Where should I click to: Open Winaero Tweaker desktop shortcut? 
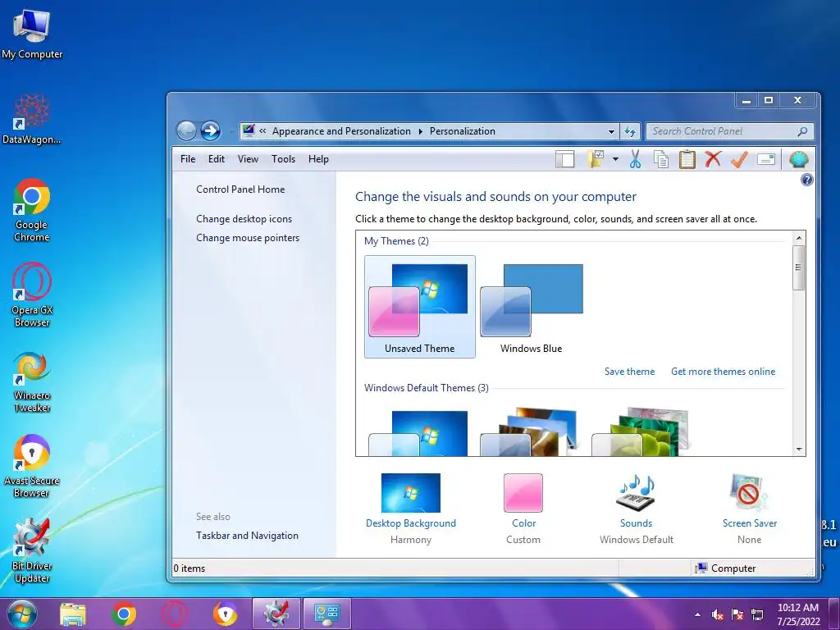pos(32,381)
